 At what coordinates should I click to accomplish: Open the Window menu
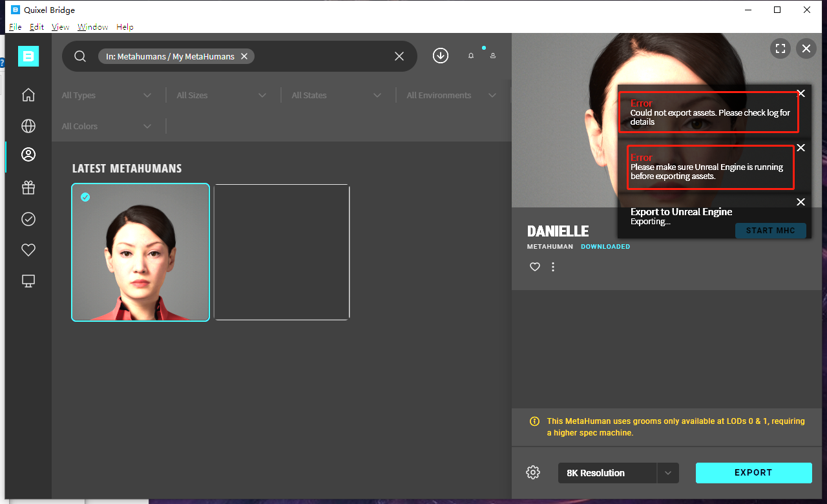click(93, 27)
